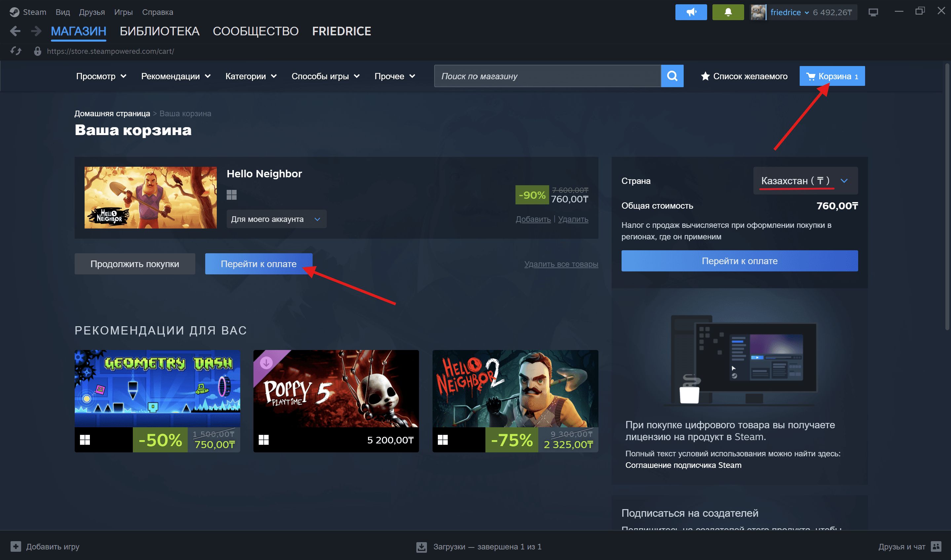951x560 pixels.
Task: Open the Вид menu
Action: (x=63, y=12)
